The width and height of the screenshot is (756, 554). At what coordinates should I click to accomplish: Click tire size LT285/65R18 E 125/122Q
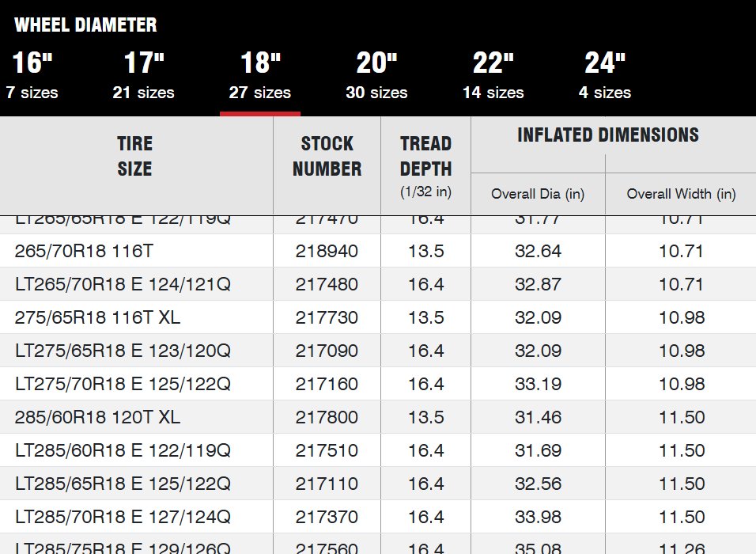(x=123, y=484)
